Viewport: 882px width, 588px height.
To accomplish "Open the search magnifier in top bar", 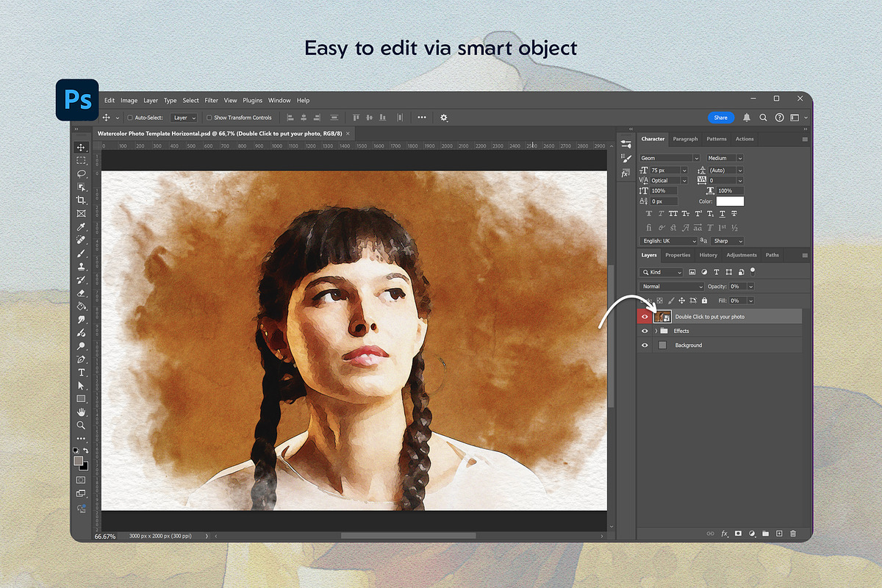I will 763,118.
